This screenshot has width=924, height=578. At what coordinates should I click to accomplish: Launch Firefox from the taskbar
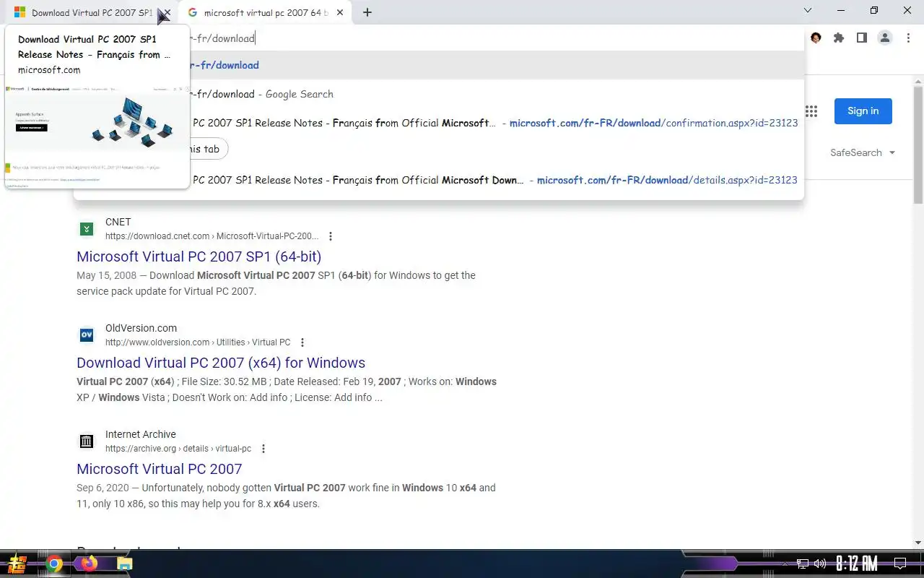(x=89, y=564)
